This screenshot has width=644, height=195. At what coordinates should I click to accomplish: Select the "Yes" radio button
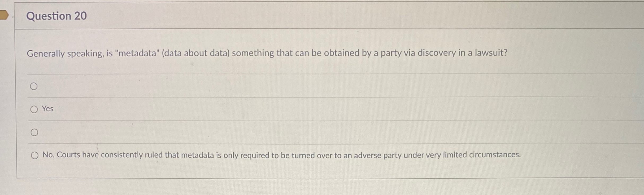[34, 109]
